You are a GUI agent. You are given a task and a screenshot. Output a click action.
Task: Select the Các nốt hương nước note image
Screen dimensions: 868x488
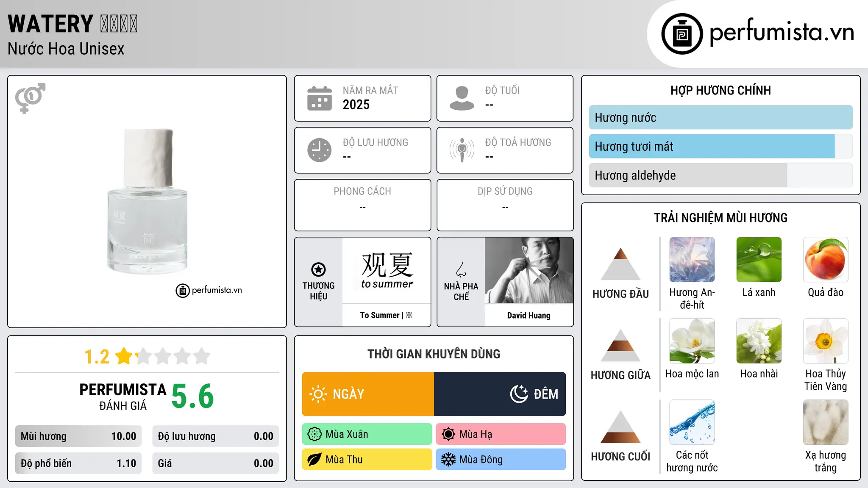click(x=692, y=422)
